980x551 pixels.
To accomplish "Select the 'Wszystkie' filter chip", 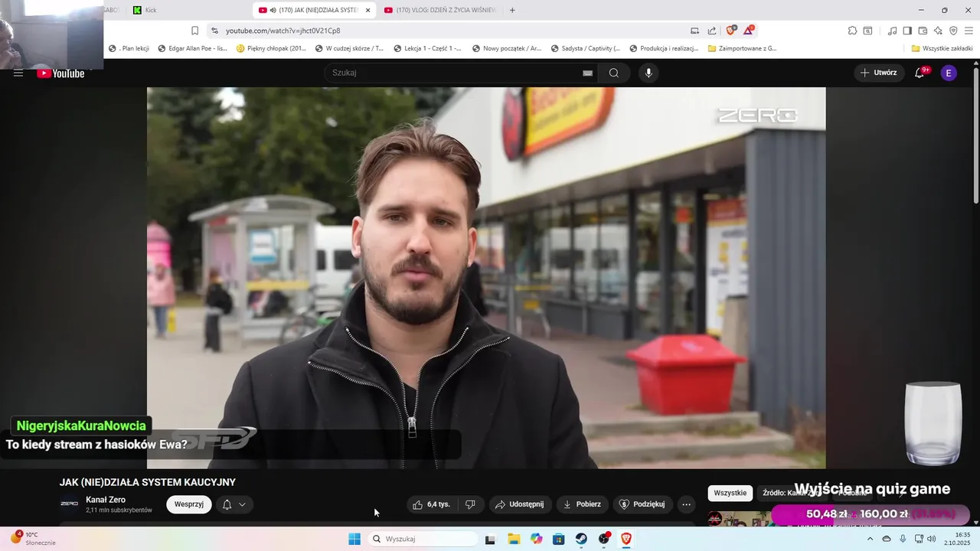I will [x=730, y=493].
